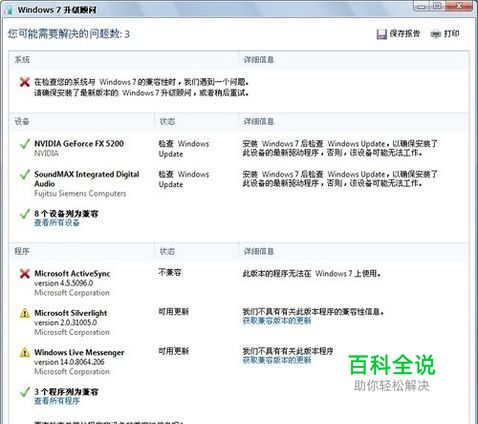Click the red X icon beside Microsoft ActiveSync

click(x=24, y=274)
